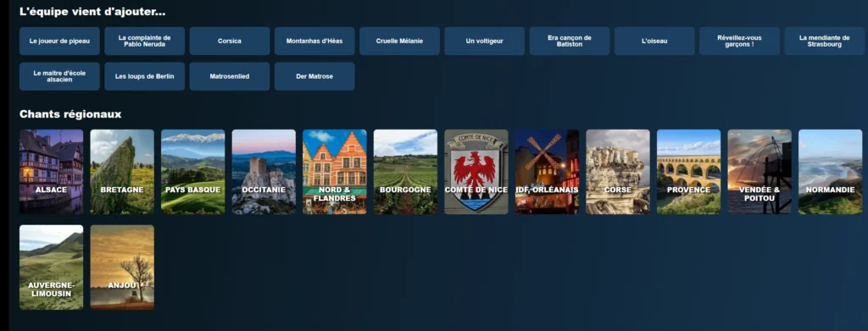Choose the Occitanie castle card

264,172
